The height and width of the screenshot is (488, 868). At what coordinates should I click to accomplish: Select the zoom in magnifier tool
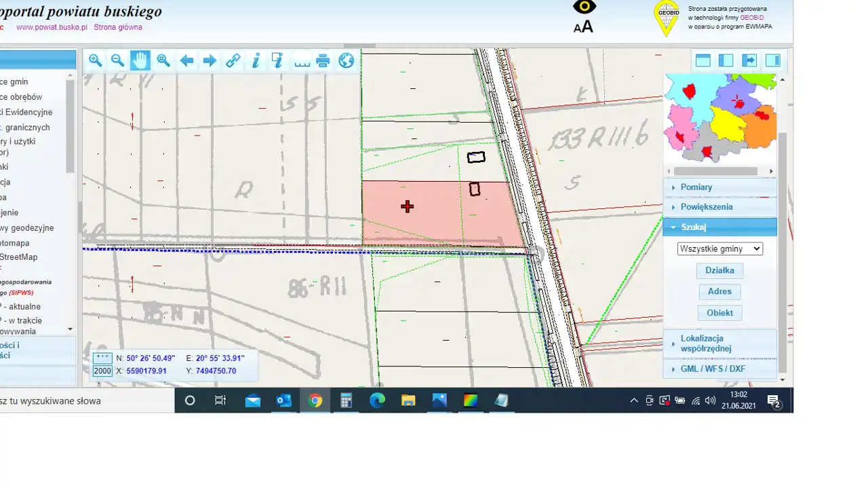pyautogui.click(x=95, y=60)
